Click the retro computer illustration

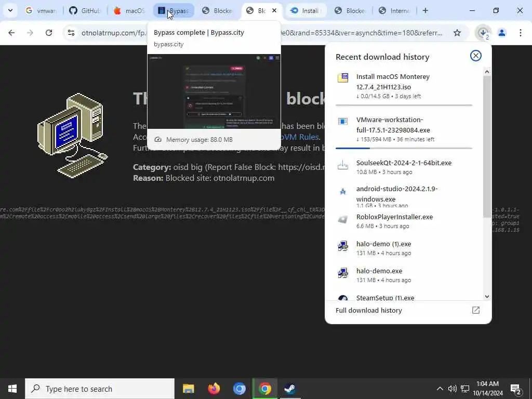tap(73, 135)
